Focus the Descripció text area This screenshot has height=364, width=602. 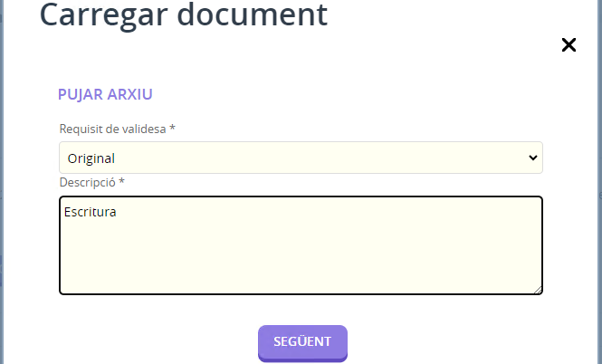(301, 245)
